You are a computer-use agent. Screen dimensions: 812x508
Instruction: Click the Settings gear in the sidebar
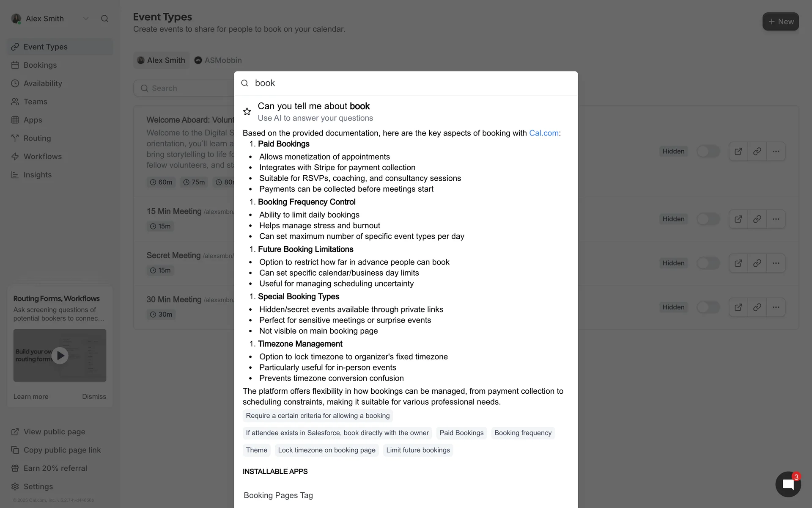tap(15, 486)
